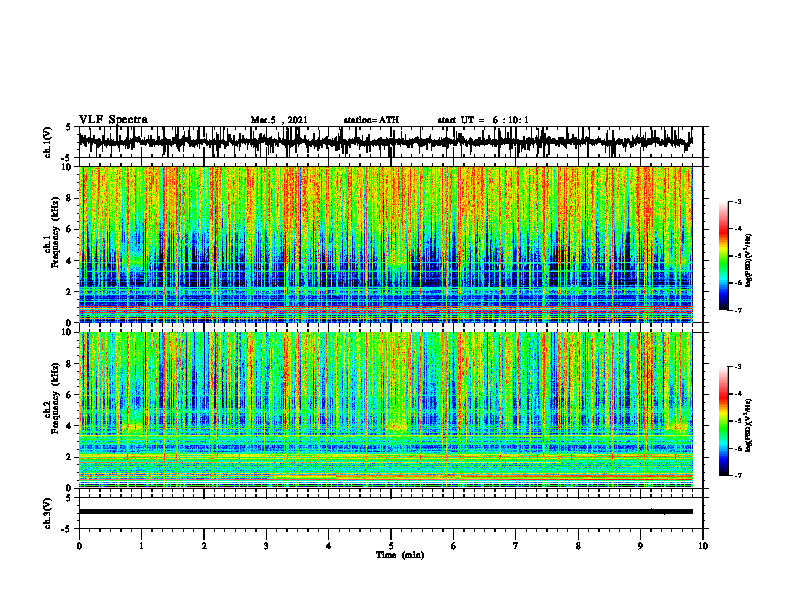Click the '8' frequency tick of ch.1 spectrogram

pos(69,198)
